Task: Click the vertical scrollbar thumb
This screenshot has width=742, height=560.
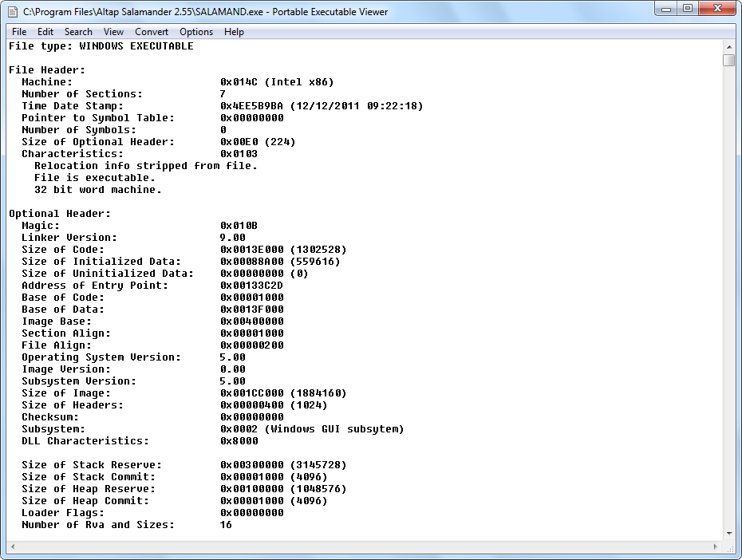Action: pos(728,60)
